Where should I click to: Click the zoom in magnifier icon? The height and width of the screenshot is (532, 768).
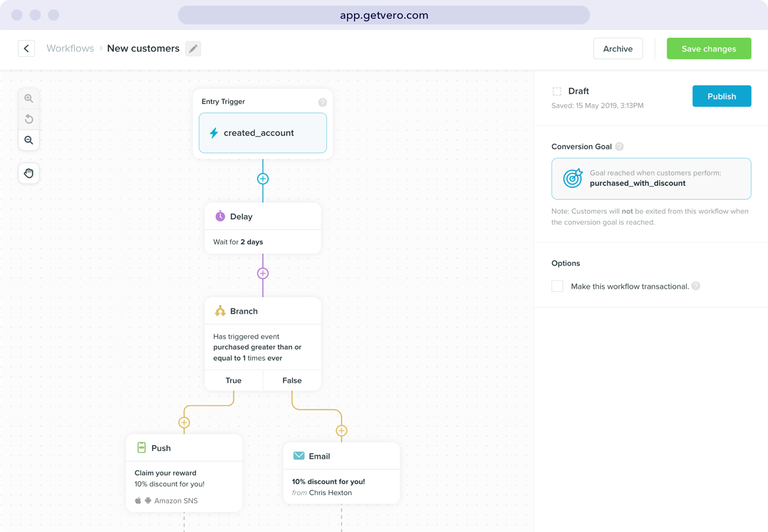[29, 98]
